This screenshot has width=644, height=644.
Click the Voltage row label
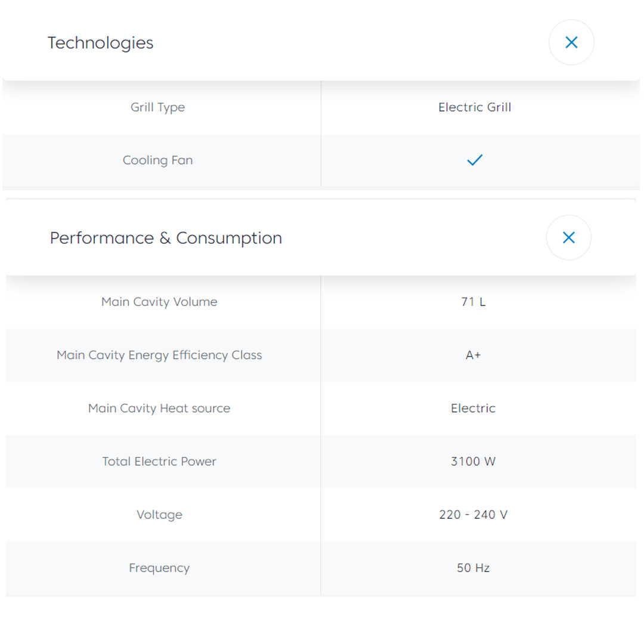click(159, 515)
